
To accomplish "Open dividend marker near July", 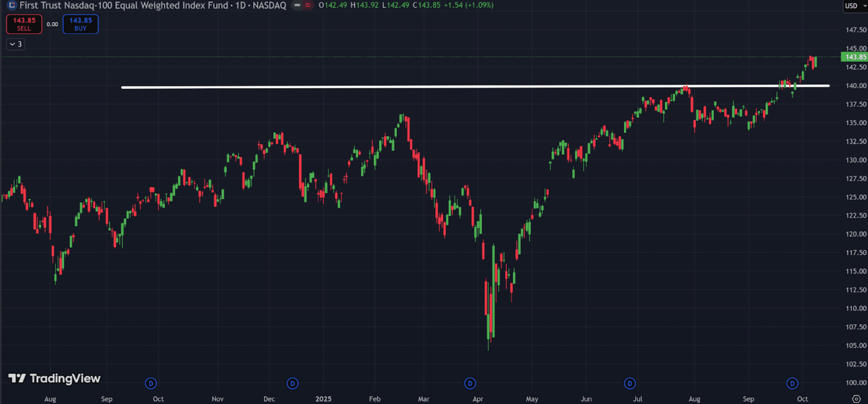I will click(x=630, y=383).
